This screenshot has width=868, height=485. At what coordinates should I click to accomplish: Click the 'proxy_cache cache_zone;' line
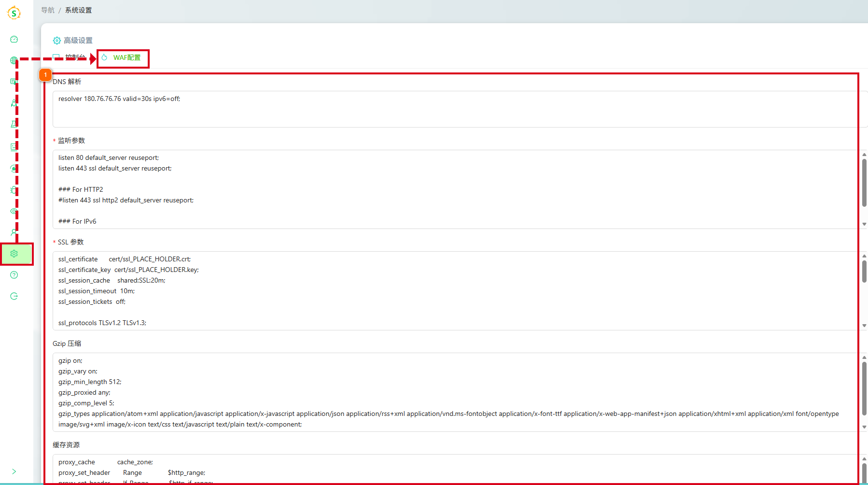tap(106, 462)
